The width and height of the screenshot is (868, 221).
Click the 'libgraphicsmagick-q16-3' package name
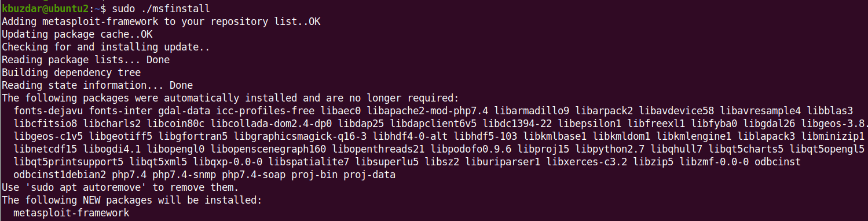point(312,136)
